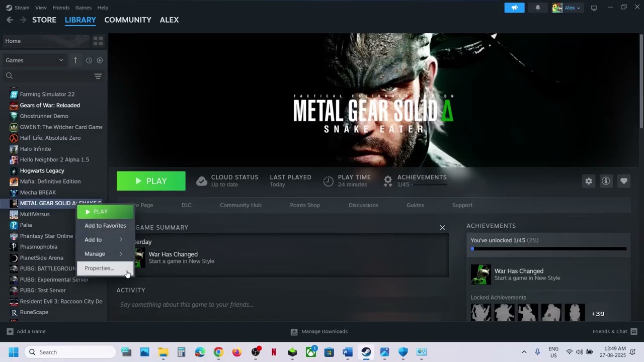Open advanced filter options icon
This screenshot has height=362, width=644.
[x=98, y=76]
